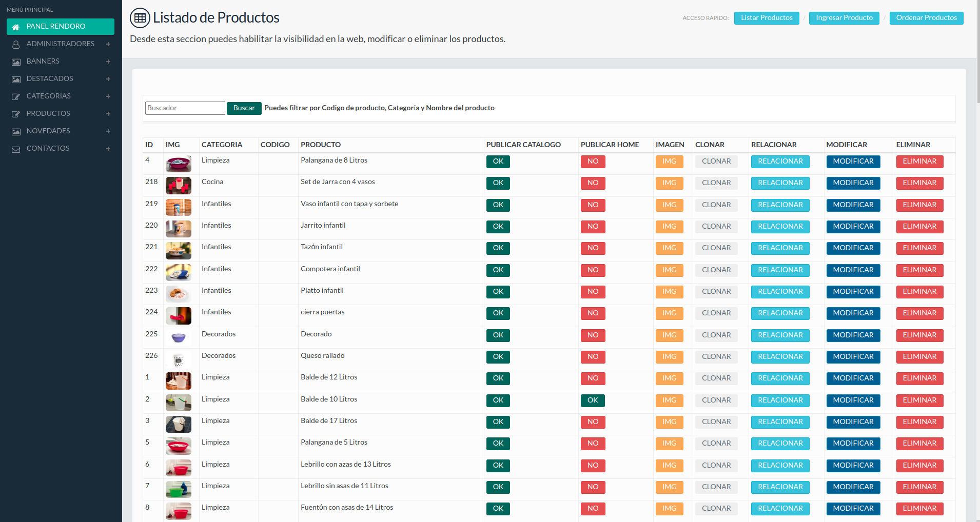Click the Administradores user icon
The width and height of the screenshot is (980, 522).
pos(16,45)
